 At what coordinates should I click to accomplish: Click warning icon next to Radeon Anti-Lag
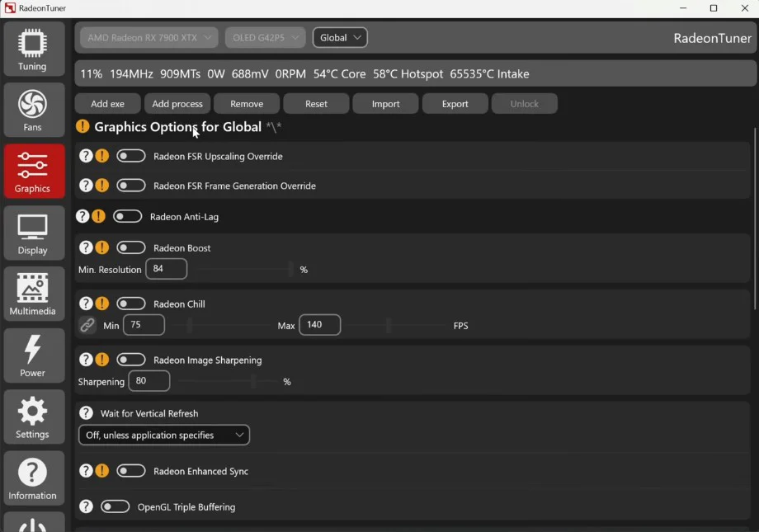(98, 217)
